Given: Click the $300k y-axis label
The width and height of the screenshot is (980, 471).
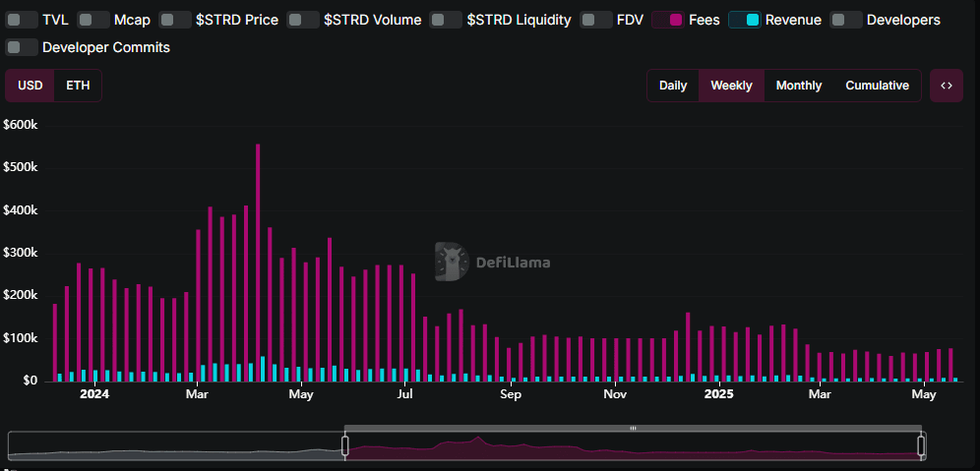Looking at the screenshot, I should tap(21, 253).
